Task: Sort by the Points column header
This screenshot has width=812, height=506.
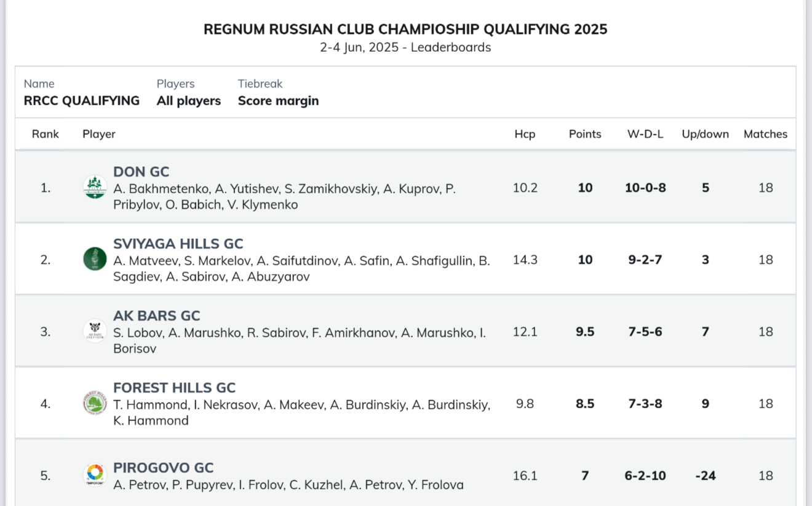Action: [585, 134]
